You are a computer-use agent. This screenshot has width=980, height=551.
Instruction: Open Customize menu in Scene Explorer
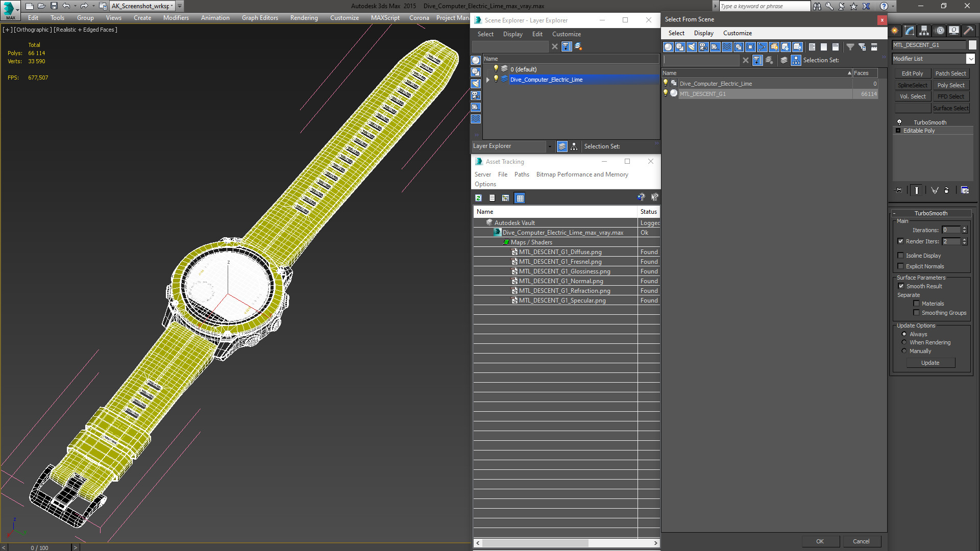[566, 34]
